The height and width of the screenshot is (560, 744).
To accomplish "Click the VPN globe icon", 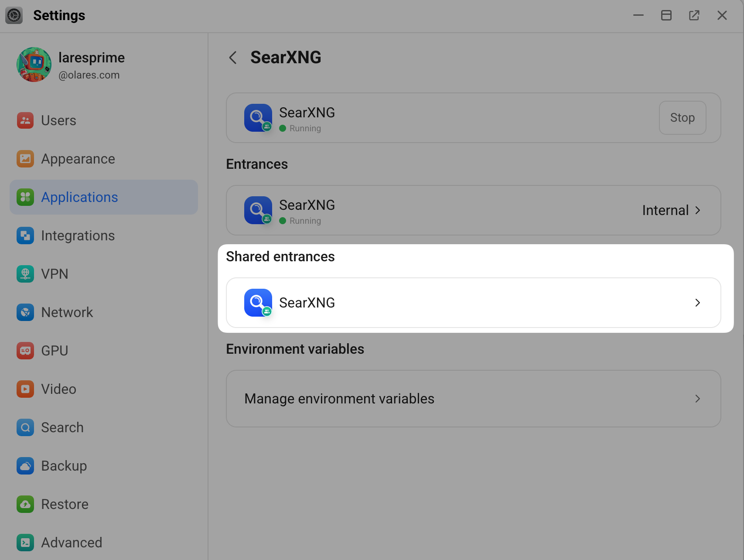I will [x=25, y=274].
